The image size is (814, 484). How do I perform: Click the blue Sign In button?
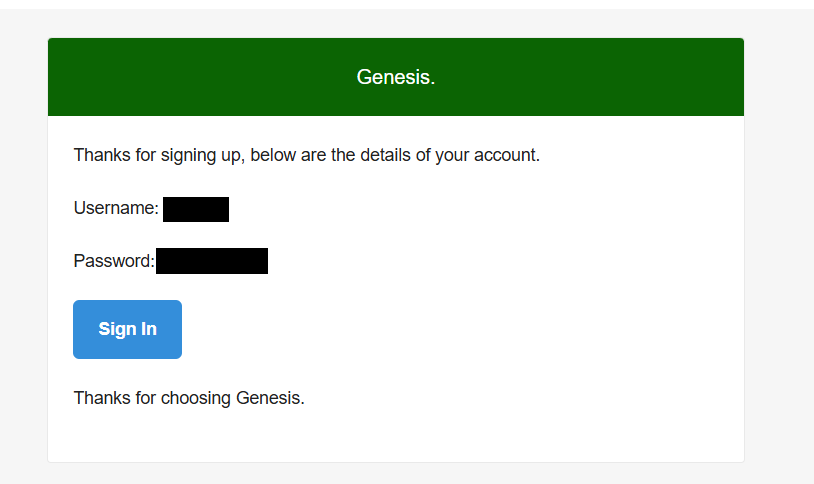[127, 329]
